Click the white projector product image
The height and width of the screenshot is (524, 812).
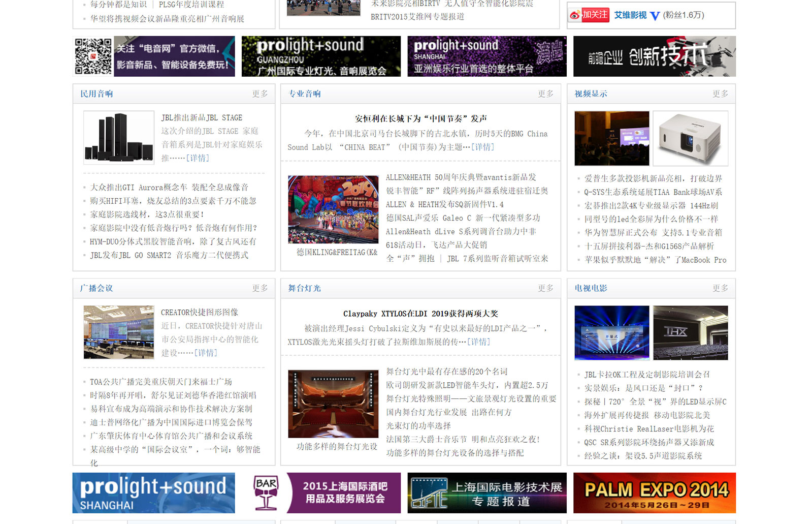pos(690,138)
